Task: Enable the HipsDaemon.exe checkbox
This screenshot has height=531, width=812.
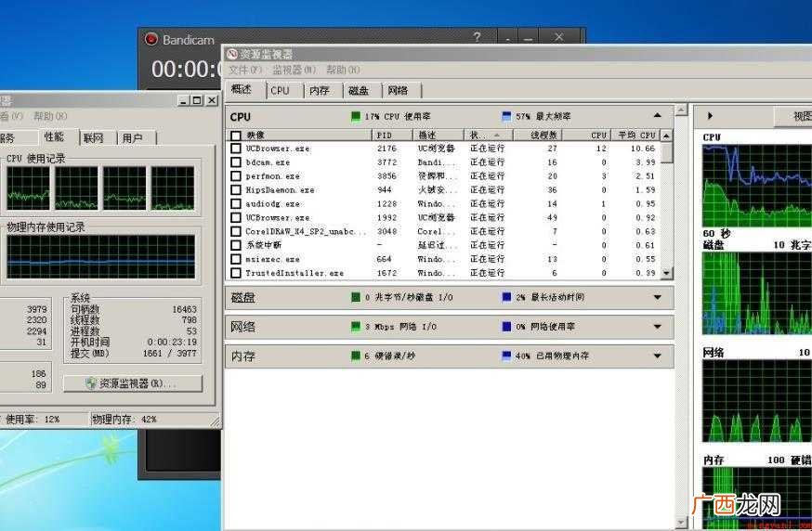Action: point(236,190)
